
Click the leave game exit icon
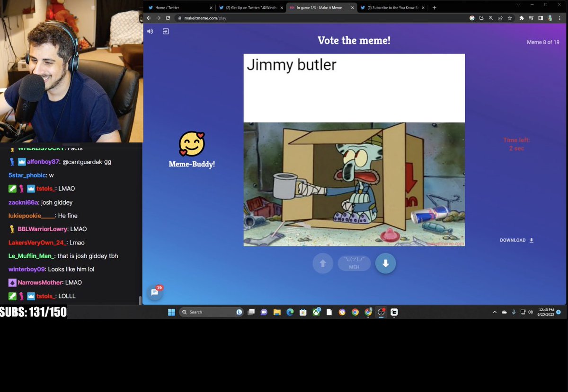pos(166,31)
